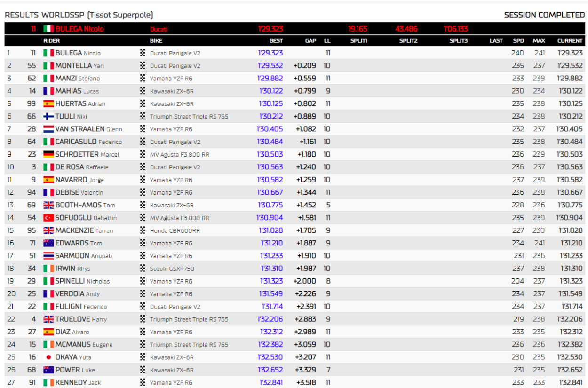588x388 pixels.
Task: Click KENNEDY Jack in the last row
Action: tap(78, 383)
